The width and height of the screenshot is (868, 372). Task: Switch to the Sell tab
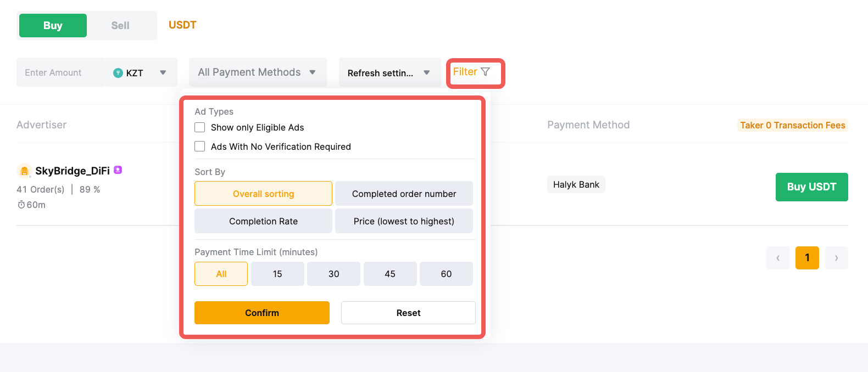120,26
